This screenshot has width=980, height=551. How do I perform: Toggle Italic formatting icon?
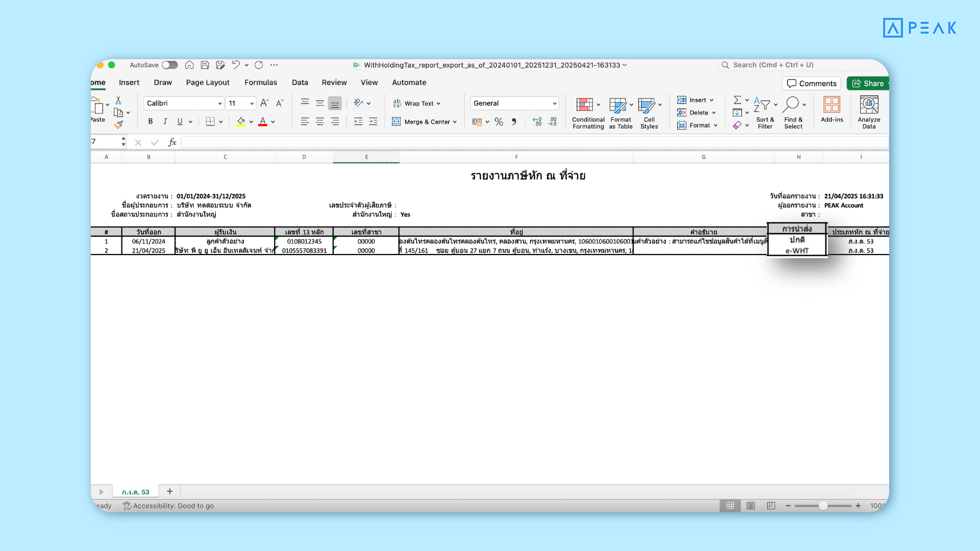pos(165,121)
